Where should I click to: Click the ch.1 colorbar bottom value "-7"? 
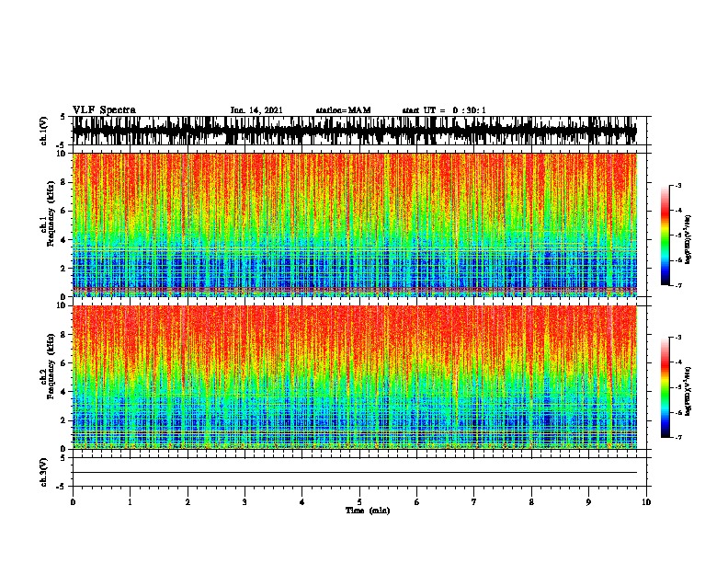[x=678, y=285]
